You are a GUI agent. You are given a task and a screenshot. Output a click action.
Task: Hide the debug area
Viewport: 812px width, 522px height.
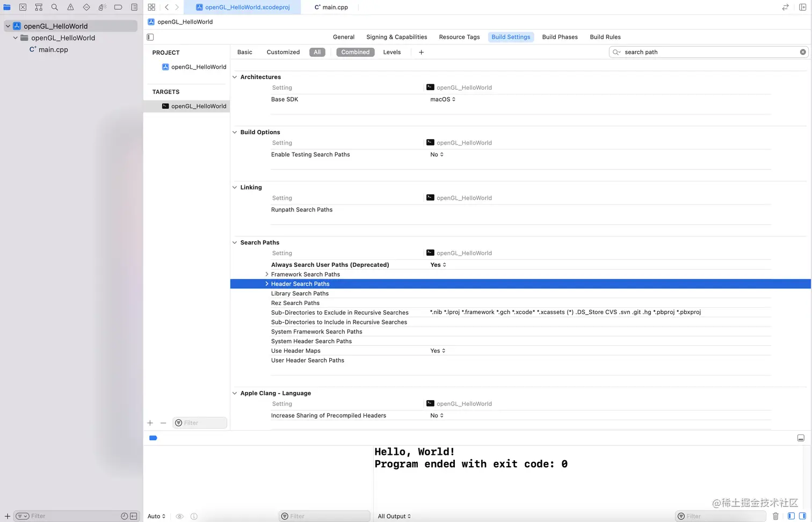801,438
